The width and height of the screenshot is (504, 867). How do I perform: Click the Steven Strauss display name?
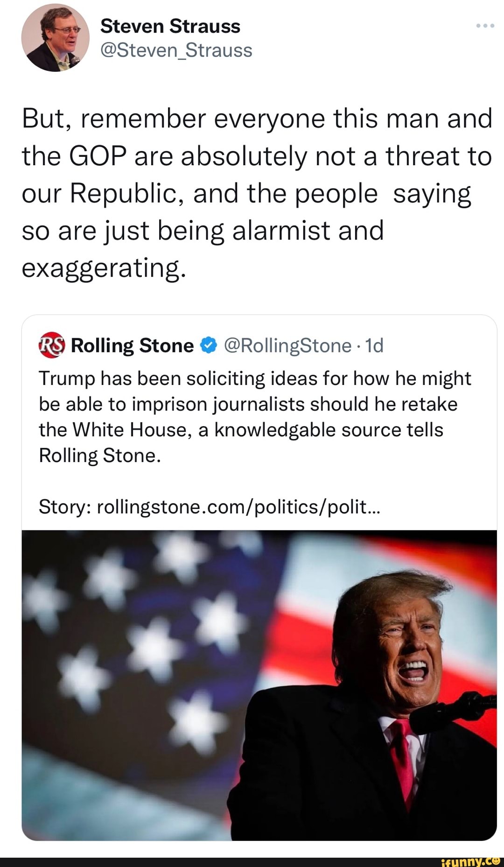point(170,26)
